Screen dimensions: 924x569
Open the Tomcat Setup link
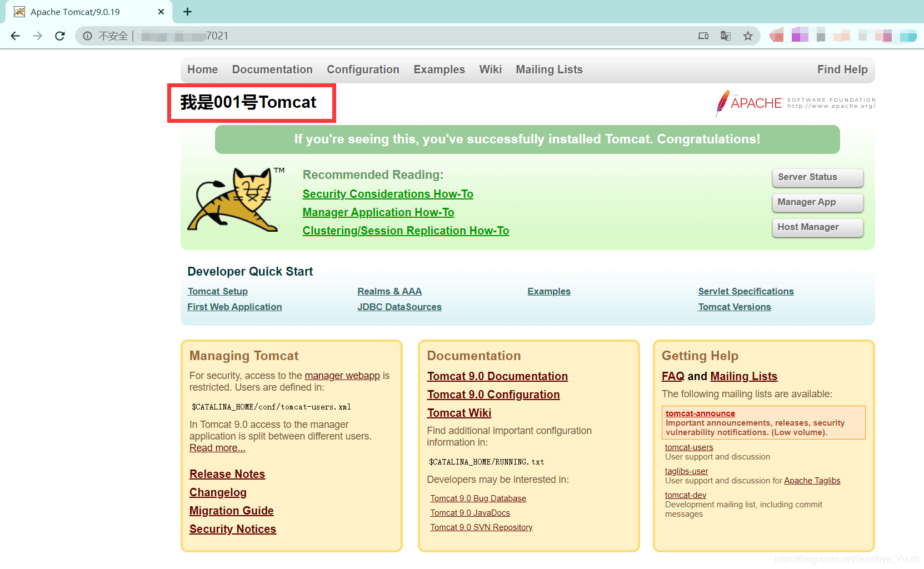(218, 291)
